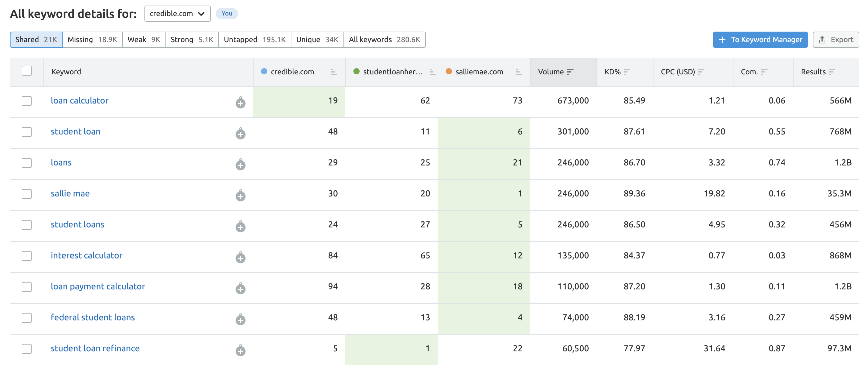This screenshot has height=365, width=868.
Task: Click plus icon in the 'student loans' row
Action: 240,226
